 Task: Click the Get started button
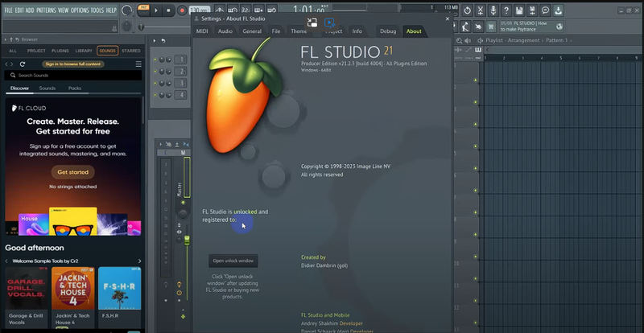[x=72, y=172]
